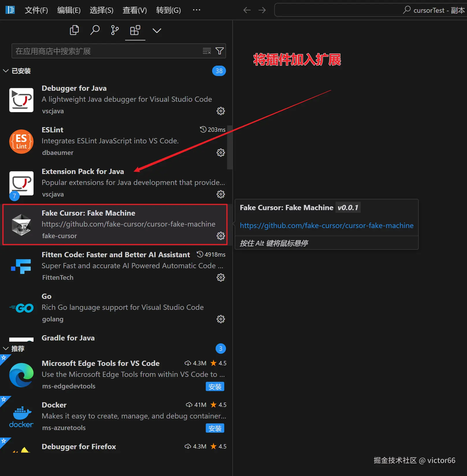Image resolution: width=467 pixels, height=476 pixels.
Task: Click the cursorTest command center search box
Action: (370, 10)
